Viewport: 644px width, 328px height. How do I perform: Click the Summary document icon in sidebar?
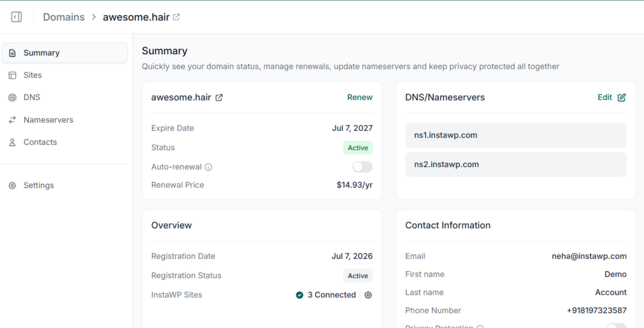pos(13,53)
